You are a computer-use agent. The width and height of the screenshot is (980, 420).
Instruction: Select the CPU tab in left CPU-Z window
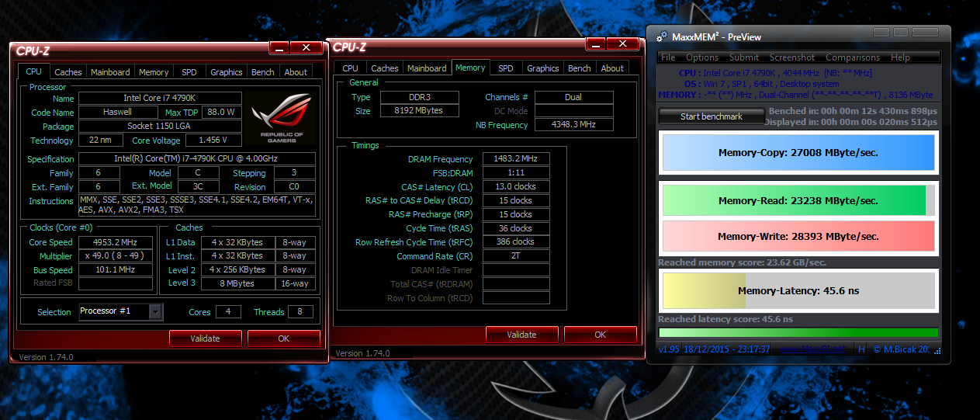pos(34,71)
